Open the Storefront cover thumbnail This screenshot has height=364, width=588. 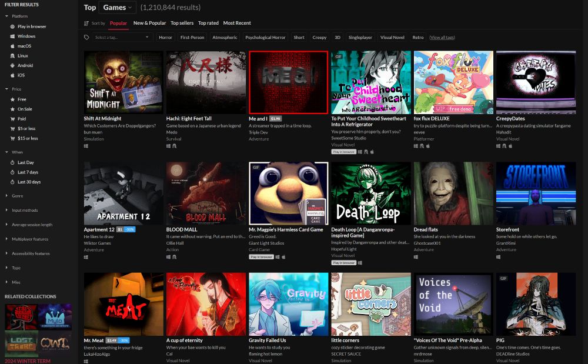tap(536, 193)
